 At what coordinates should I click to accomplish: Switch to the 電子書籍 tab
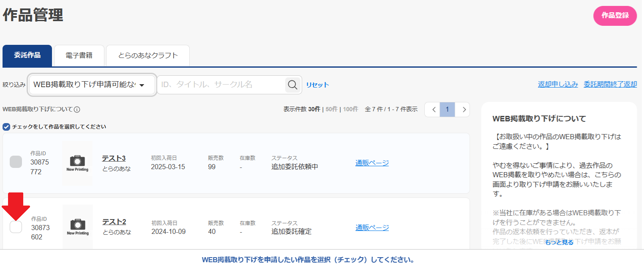point(79,55)
